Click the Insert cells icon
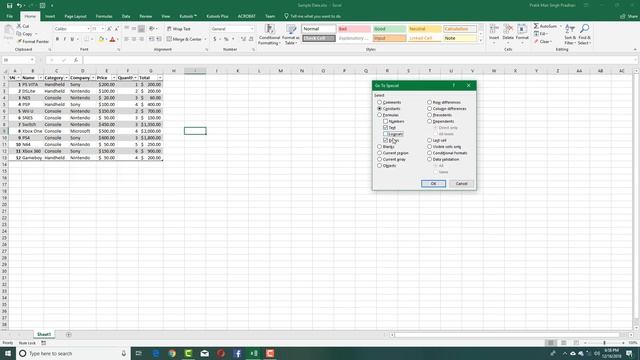 [x=494, y=29]
